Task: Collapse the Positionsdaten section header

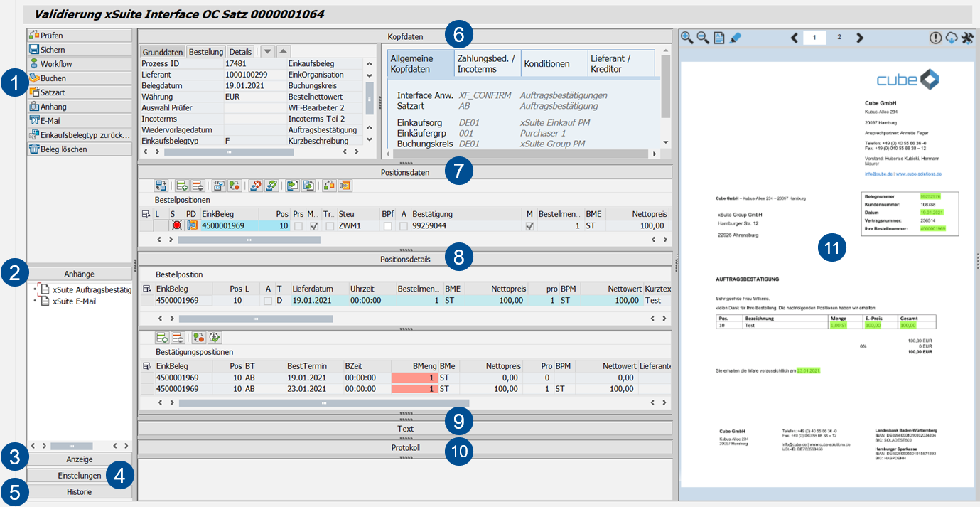Action: [405, 172]
